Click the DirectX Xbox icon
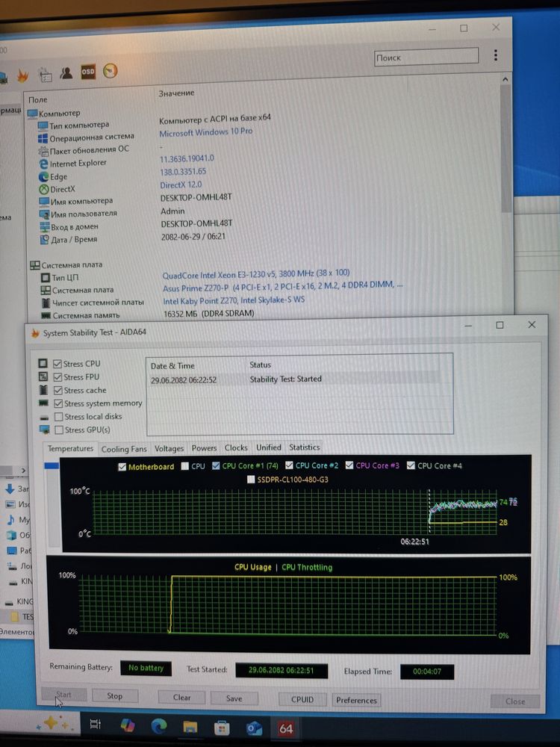This screenshot has width=560, height=747. coord(44,189)
